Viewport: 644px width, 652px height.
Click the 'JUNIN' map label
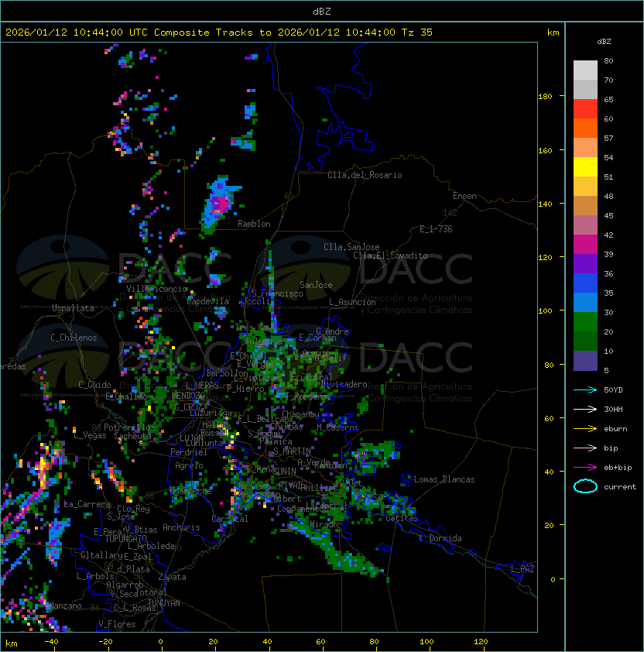284,471
